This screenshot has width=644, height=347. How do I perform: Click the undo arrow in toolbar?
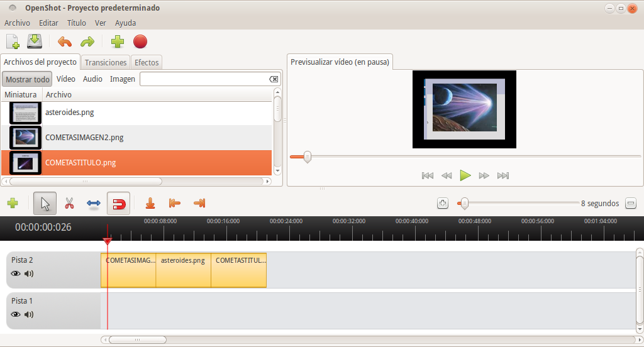coord(64,42)
